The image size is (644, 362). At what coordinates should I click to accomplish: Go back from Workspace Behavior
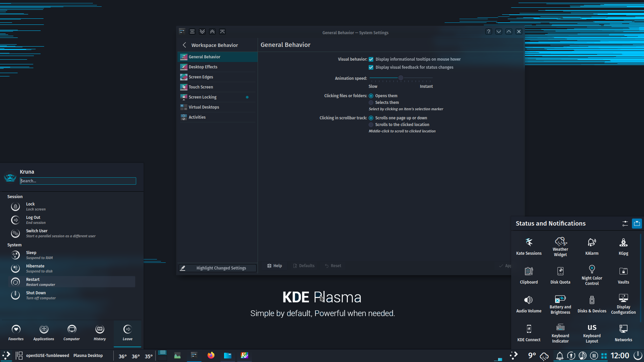184,45
